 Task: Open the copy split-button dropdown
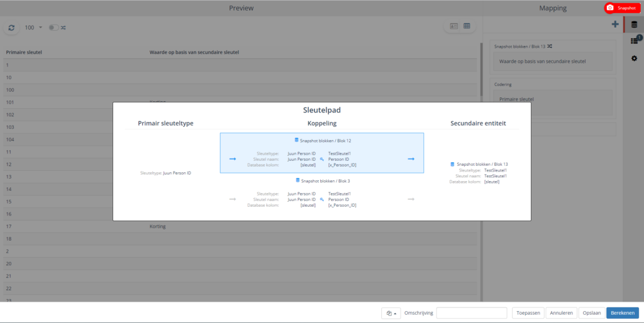coord(391,313)
